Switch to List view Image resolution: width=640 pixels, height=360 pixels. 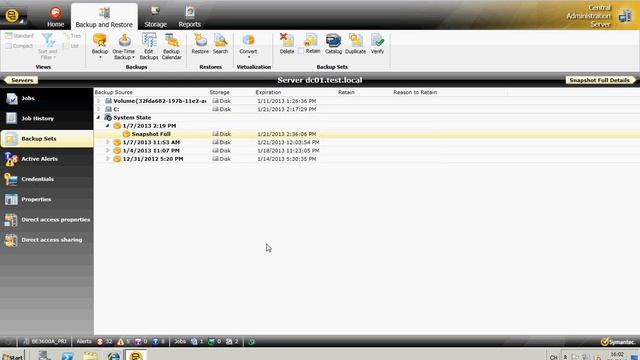pyautogui.click(x=71, y=46)
